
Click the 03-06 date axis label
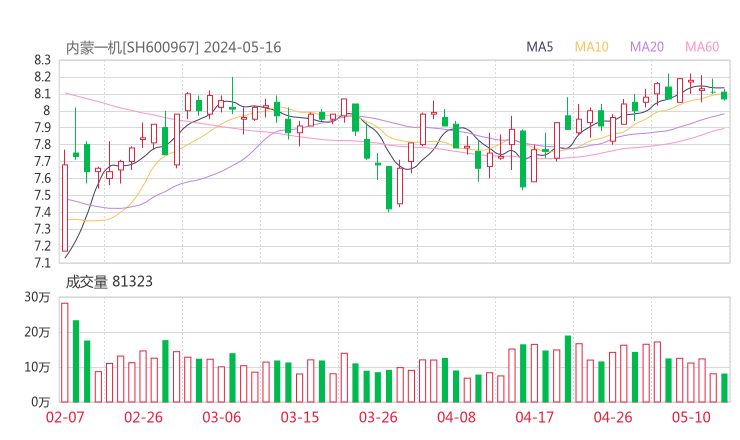click(x=221, y=417)
